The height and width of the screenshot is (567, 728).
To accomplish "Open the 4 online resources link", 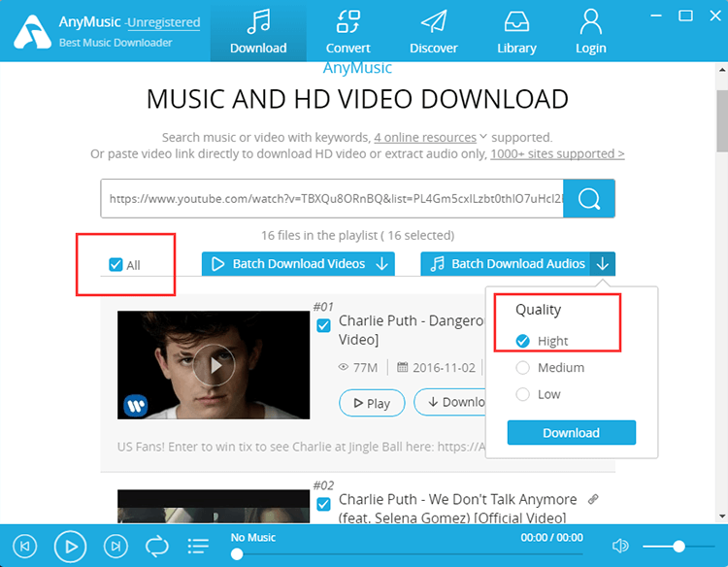I will click(425, 138).
